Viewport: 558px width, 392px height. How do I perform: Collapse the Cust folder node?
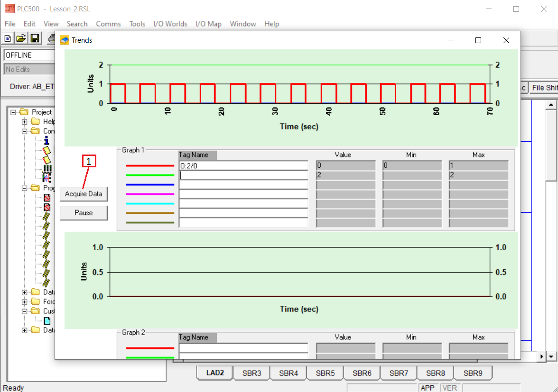[x=24, y=311]
